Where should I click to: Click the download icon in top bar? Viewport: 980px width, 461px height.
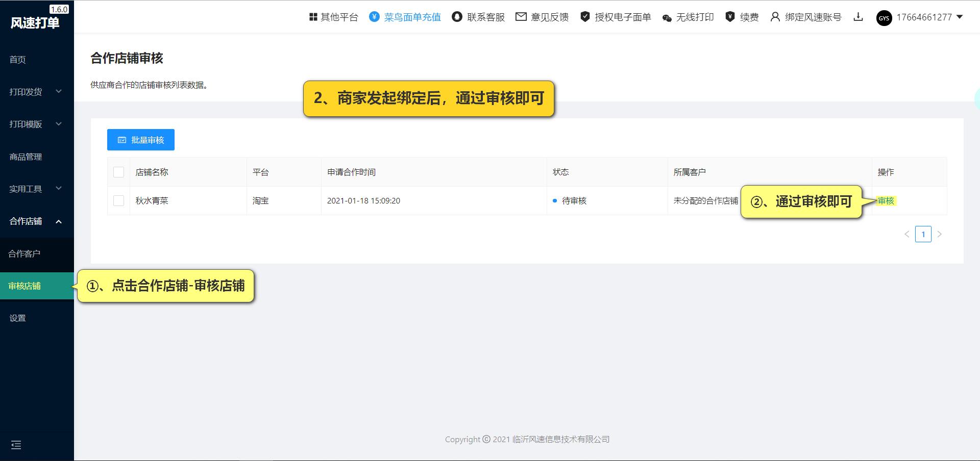[x=859, y=17]
